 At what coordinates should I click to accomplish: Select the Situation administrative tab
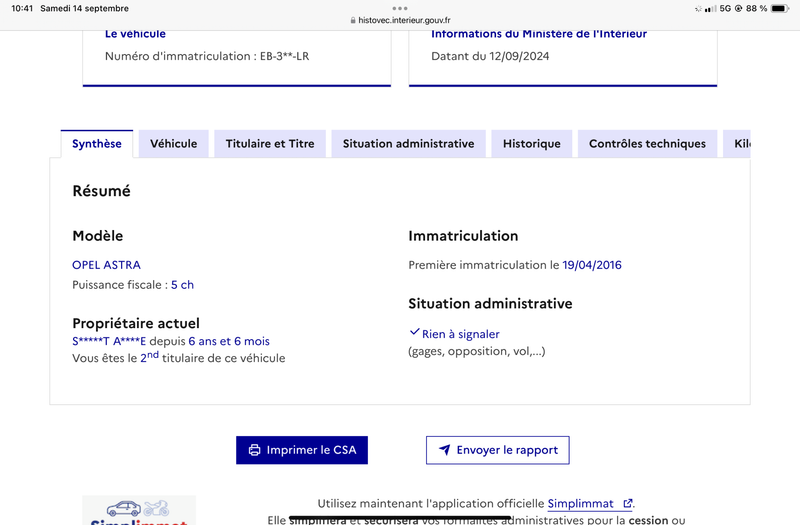(x=408, y=144)
